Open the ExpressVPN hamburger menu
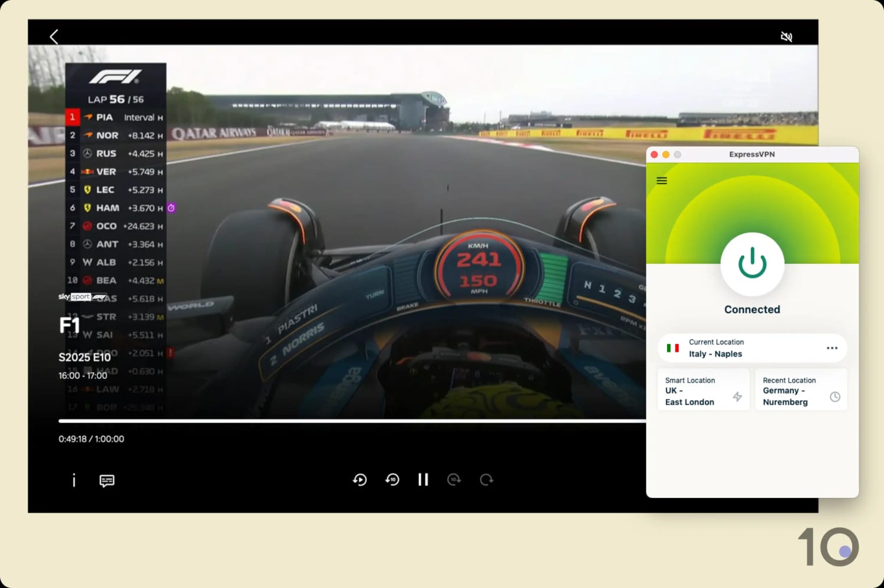884x588 pixels. [x=662, y=181]
